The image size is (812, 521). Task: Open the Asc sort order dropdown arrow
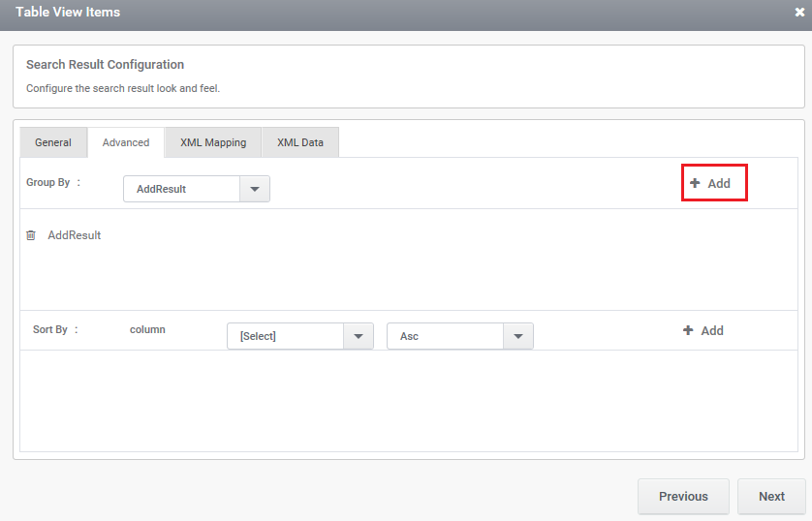pos(517,336)
